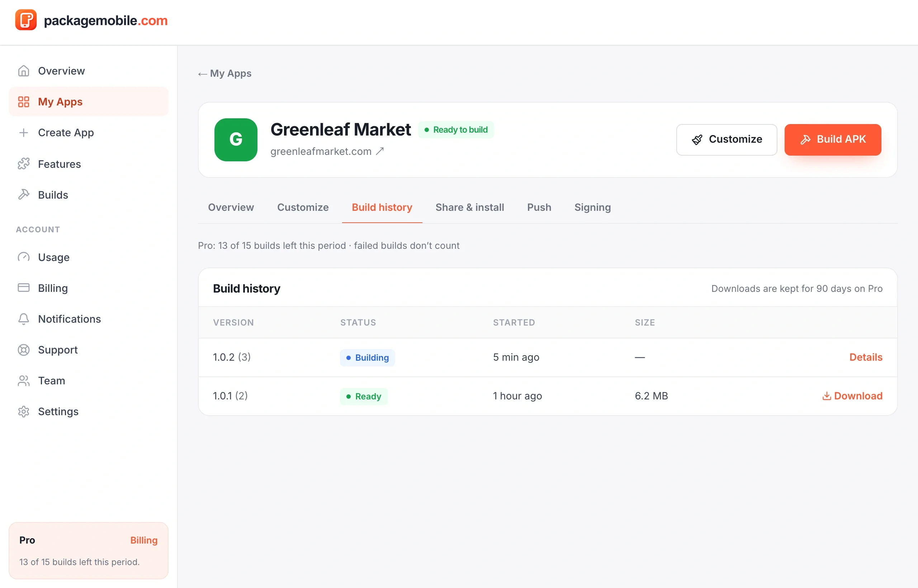Click the green G app icon
Image resolution: width=918 pixels, height=588 pixels.
236,139
